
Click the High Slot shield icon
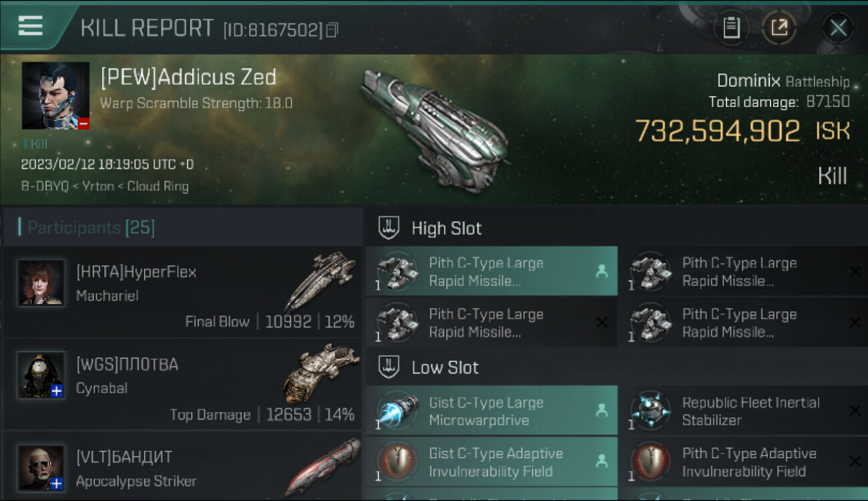point(389,228)
